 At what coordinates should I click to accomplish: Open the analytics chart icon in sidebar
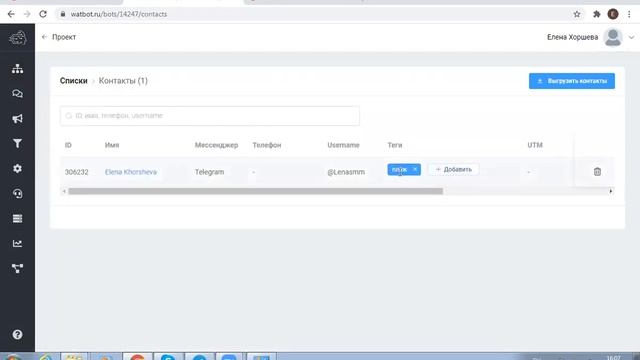pyautogui.click(x=17, y=243)
